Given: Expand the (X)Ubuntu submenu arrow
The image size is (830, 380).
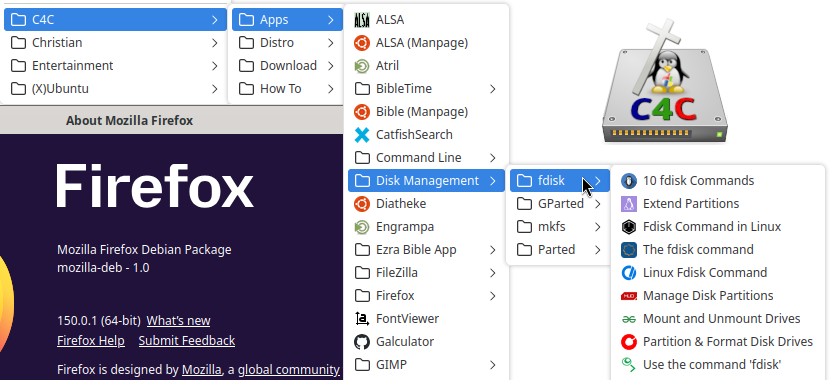Looking at the screenshot, I should (x=214, y=89).
